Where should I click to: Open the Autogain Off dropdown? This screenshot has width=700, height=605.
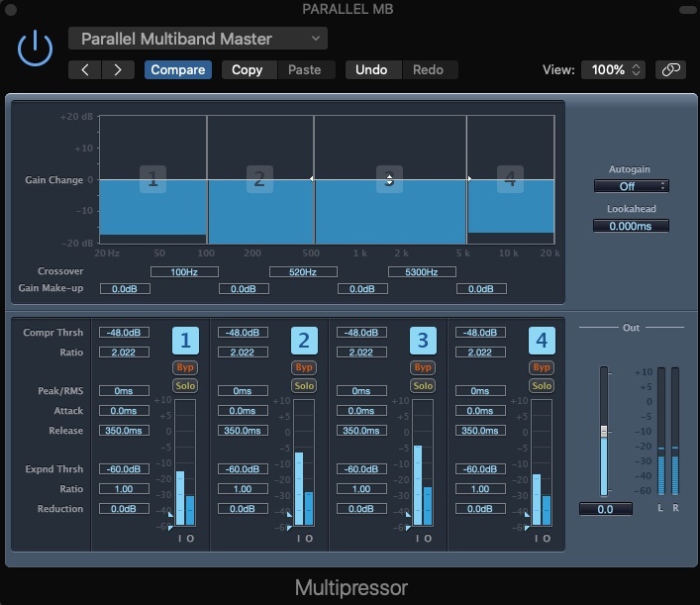pyautogui.click(x=632, y=186)
